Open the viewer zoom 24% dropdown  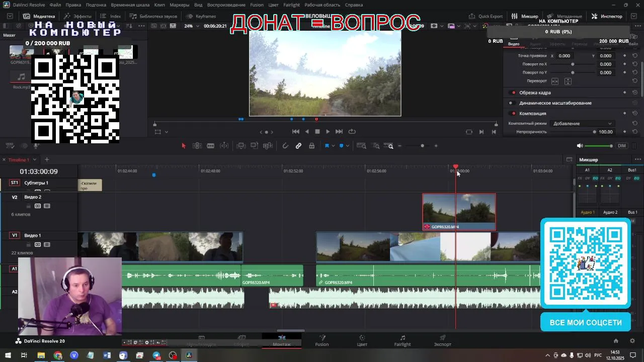point(192,26)
